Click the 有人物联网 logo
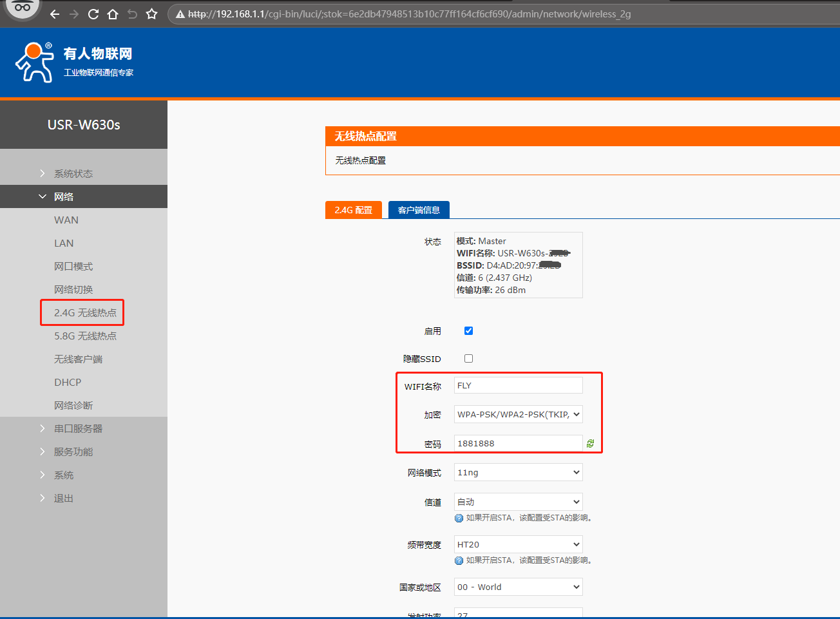The image size is (840, 619). (x=74, y=62)
